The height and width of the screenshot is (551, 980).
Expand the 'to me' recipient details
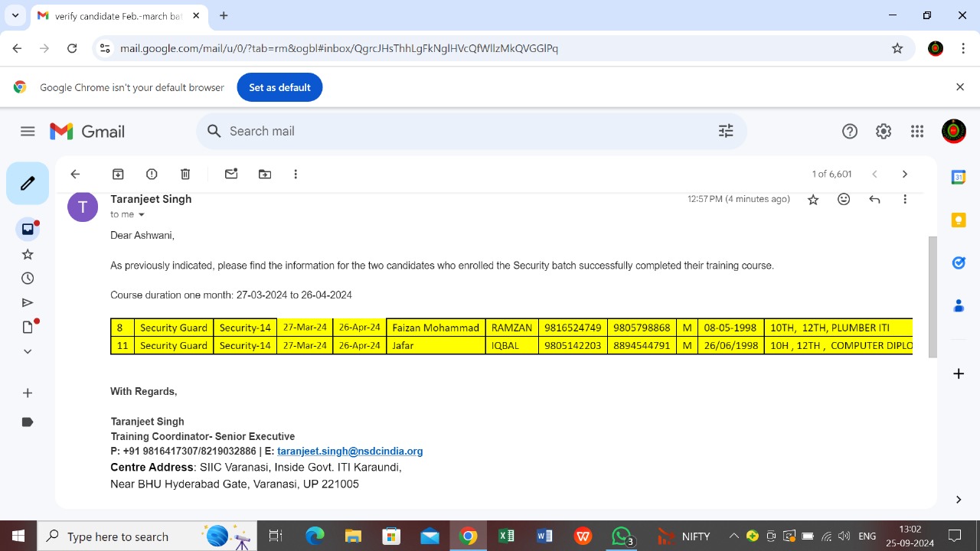coord(141,215)
